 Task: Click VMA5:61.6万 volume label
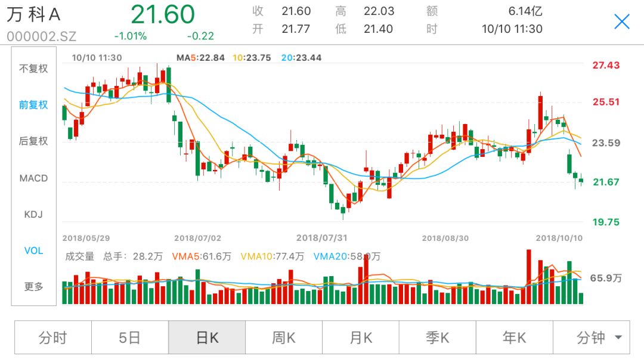202,256
